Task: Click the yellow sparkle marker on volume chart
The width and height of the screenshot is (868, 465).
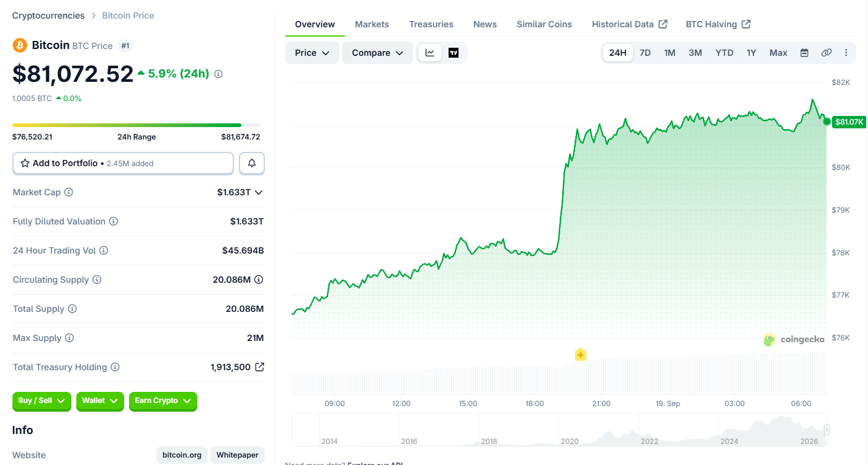Action: point(581,355)
